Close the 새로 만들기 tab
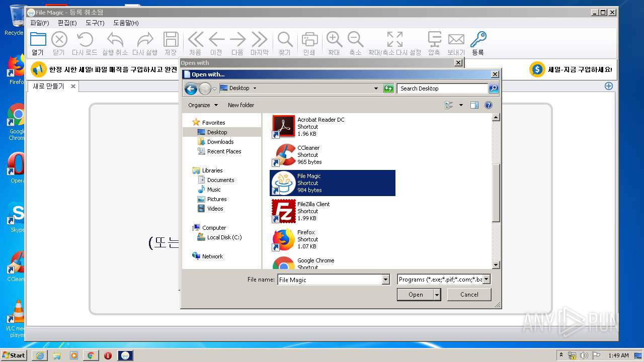Image resolution: width=644 pixels, height=362 pixels. click(x=73, y=86)
